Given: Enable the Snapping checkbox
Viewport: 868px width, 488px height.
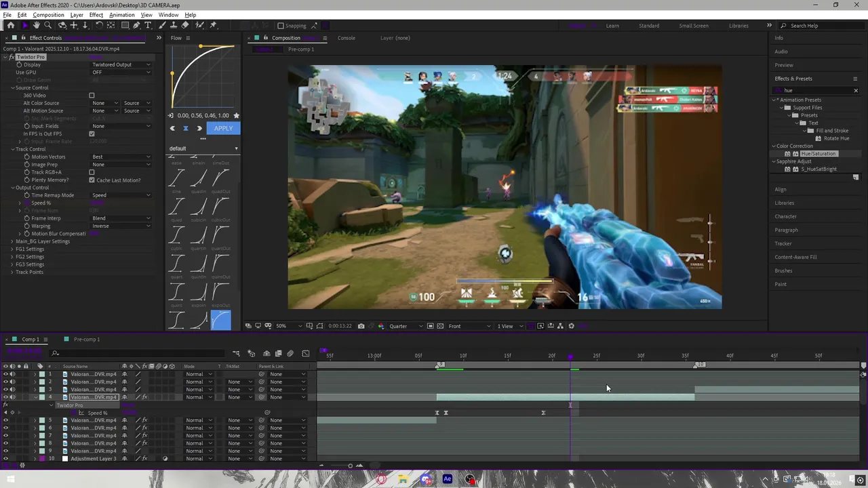Looking at the screenshot, I should 280,26.
